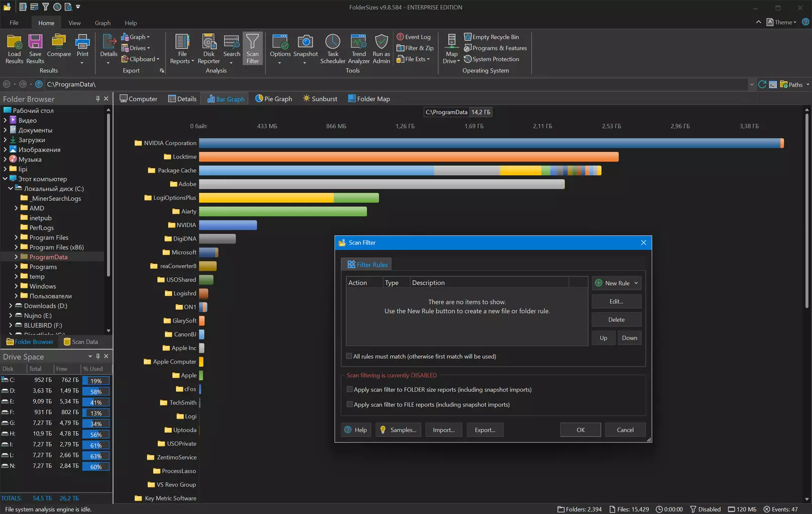Click the NVIDIA Corporation blue bar
The image size is (812, 514).
[x=489, y=143]
